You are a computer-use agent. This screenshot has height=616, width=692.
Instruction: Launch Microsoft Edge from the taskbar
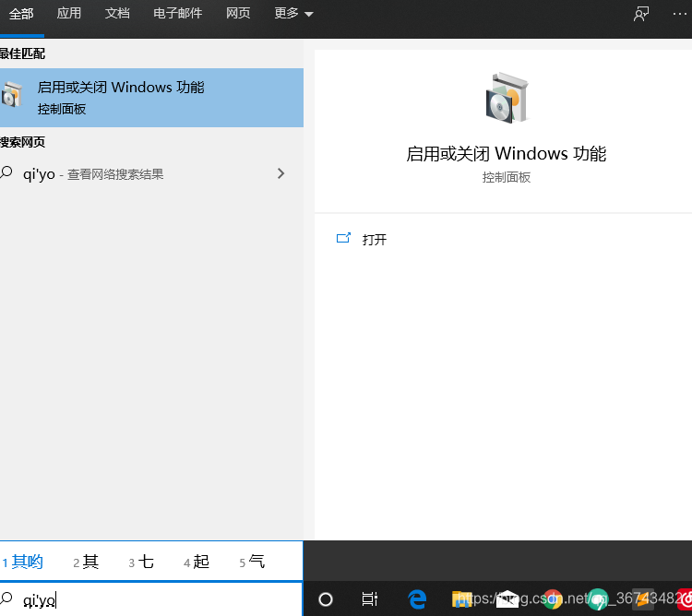coord(417,599)
